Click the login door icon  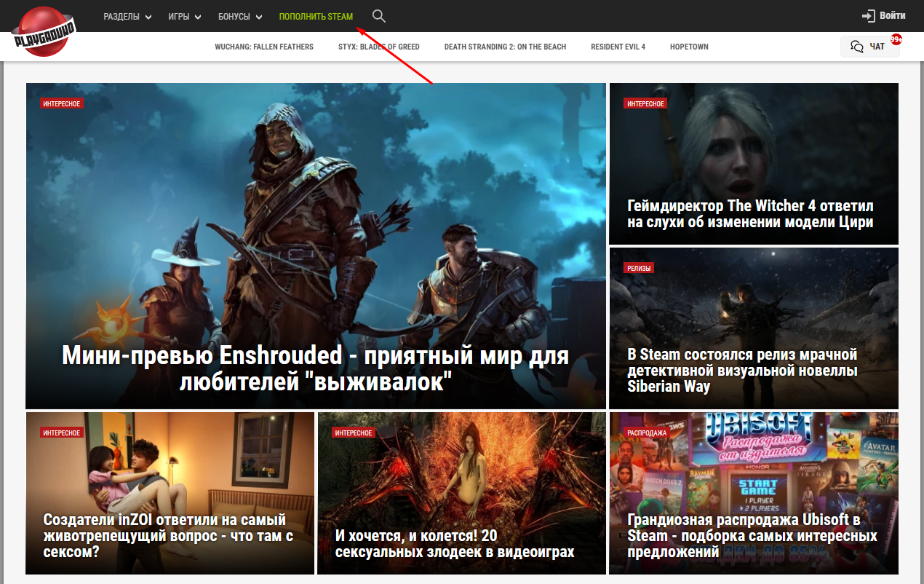(868, 15)
